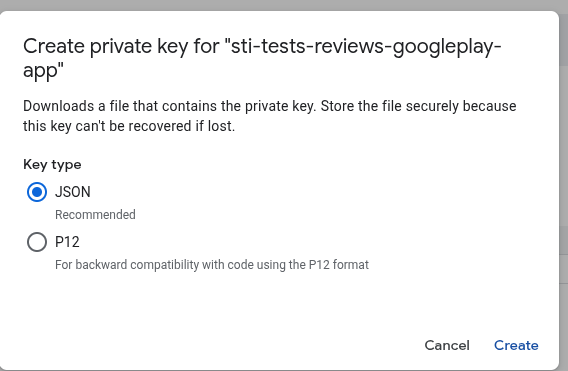Click the sti-tests-reviews-googleplay service account name
This screenshot has width=568, height=371.
coord(366,46)
